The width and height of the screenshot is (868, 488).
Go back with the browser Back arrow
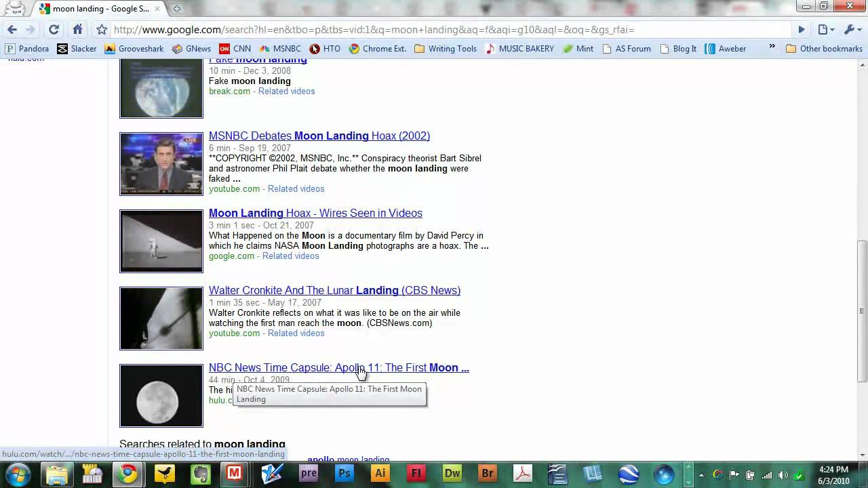point(12,30)
